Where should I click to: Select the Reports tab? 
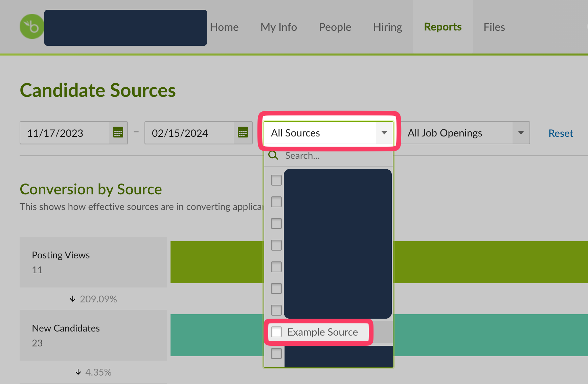pos(443,27)
